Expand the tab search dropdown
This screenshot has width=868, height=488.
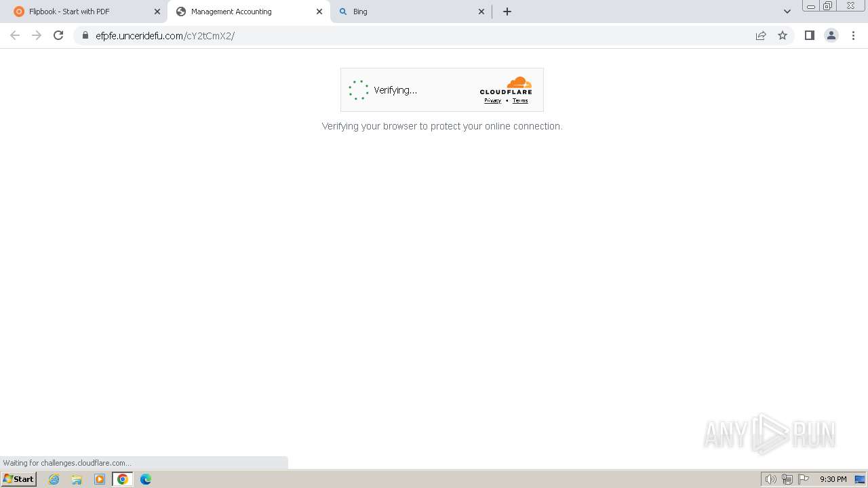pos(787,12)
